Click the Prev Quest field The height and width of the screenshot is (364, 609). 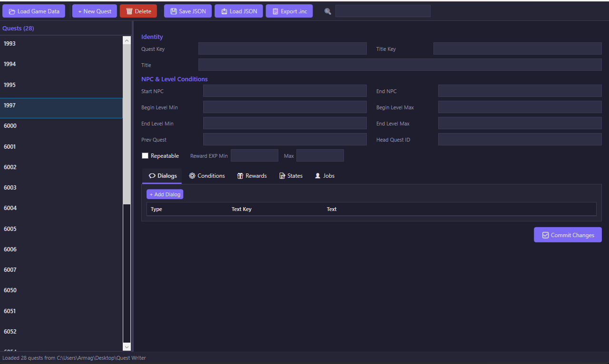click(x=285, y=139)
